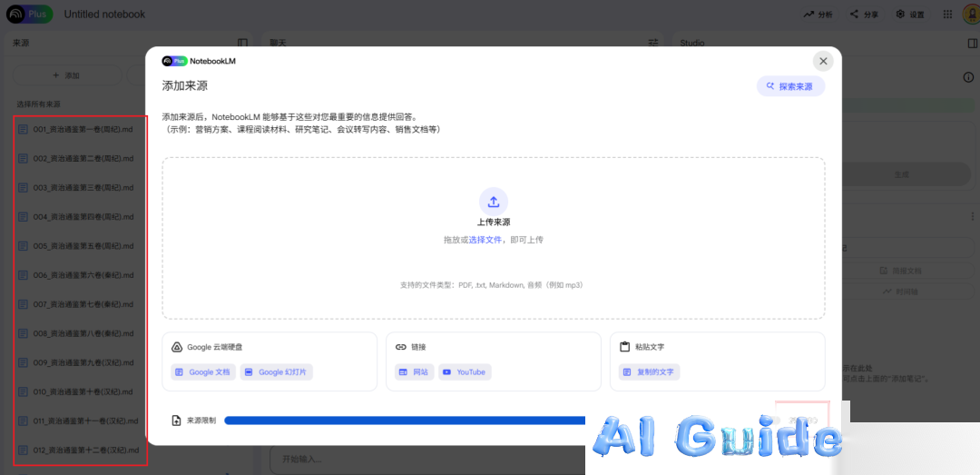Click the upload arrow icon

(493, 202)
